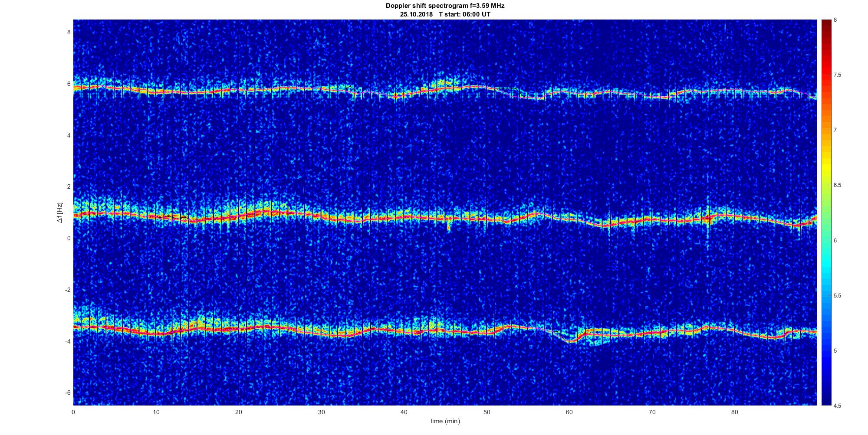Click the colorbar tick label 5.5
The height and width of the screenshot is (435, 868).
coord(837,296)
